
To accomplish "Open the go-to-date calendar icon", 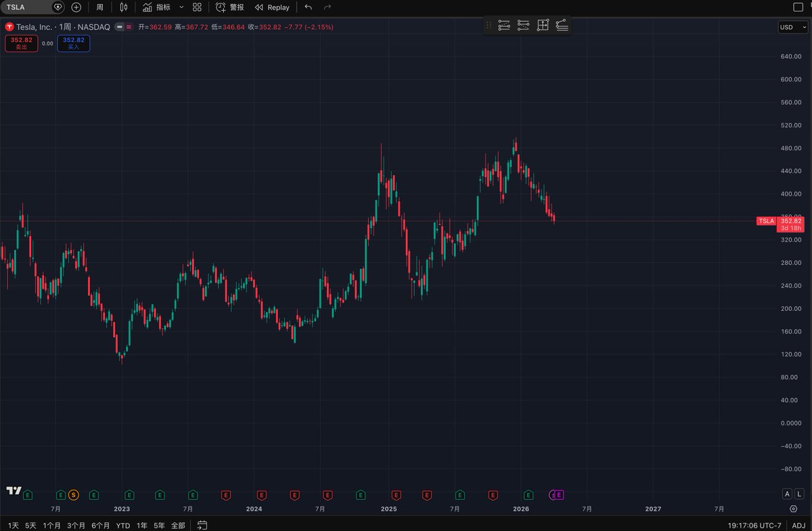I will pos(202,525).
